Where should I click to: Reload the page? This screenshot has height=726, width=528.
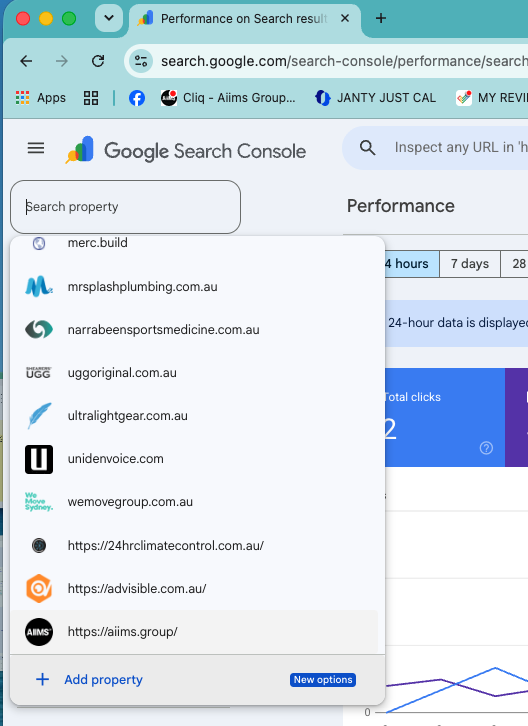98,61
